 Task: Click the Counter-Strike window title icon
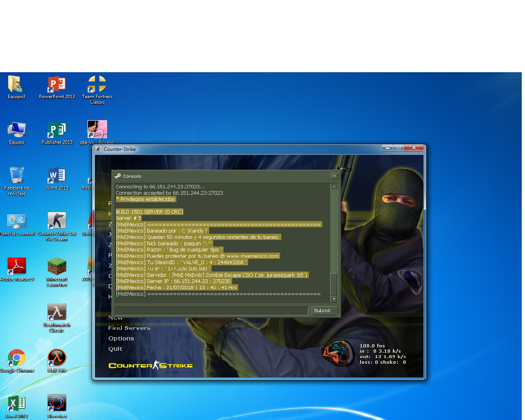tap(98, 149)
